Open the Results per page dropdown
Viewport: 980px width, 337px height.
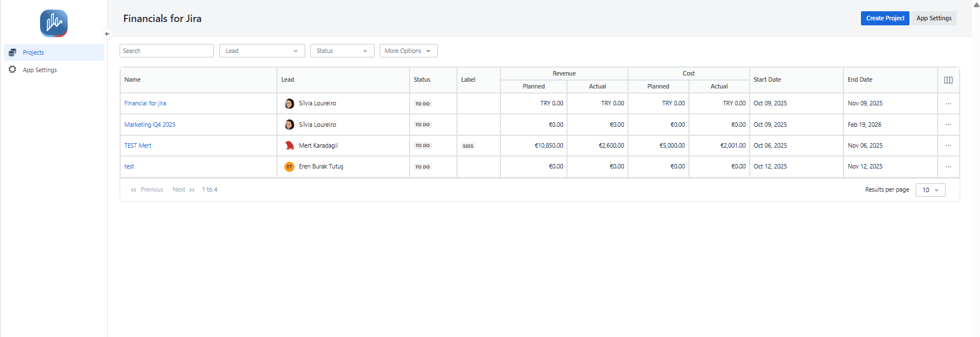tap(930, 190)
